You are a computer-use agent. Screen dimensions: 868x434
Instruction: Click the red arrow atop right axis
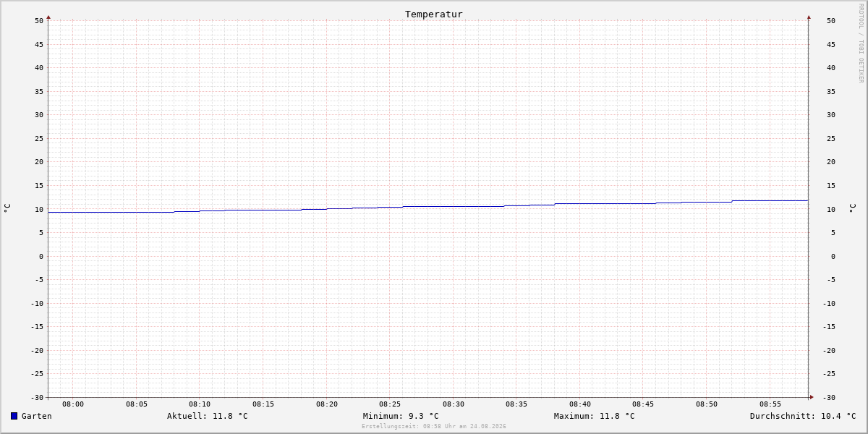[809, 17]
